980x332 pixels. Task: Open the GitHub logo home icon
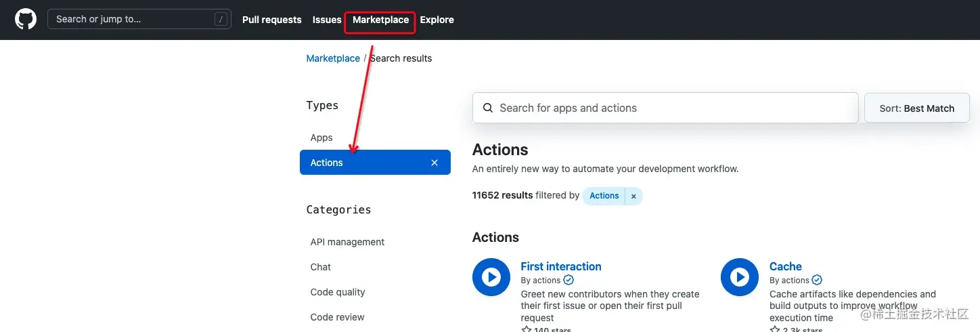click(x=26, y=19)
